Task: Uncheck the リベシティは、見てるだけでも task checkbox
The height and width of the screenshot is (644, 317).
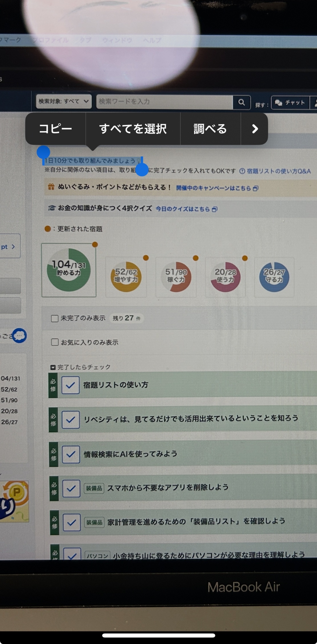Action: pos(70,420)
